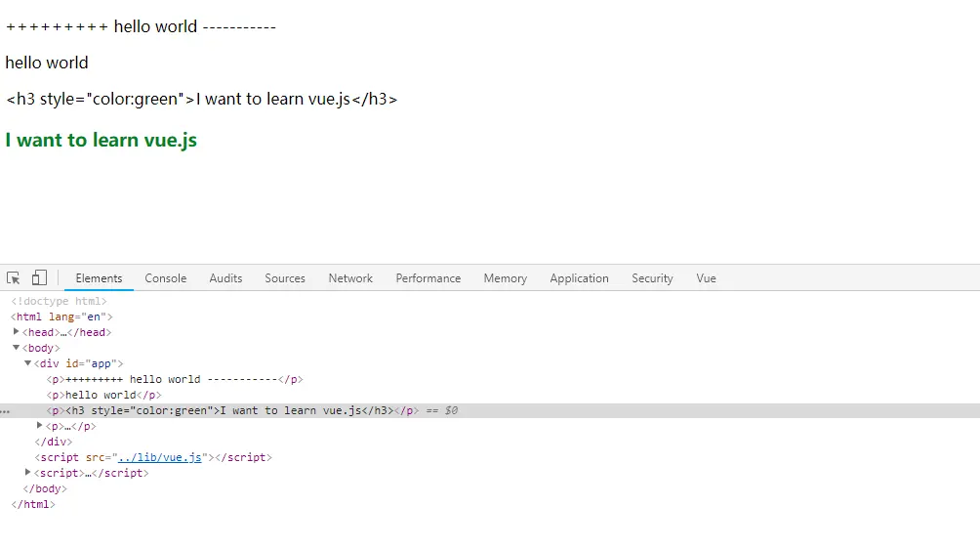
Task: Open the Sources tab
Action: point(285,278)
